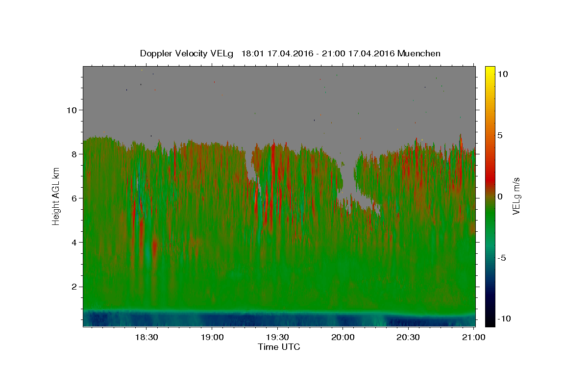The height and width of the screenshot is (392, 588).
Task: Click the colorbar label 'VELg m/s'
Action: tap(516, 196)
